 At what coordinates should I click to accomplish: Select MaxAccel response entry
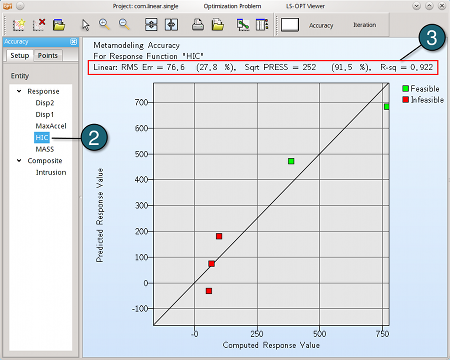[x=51, y=126]
